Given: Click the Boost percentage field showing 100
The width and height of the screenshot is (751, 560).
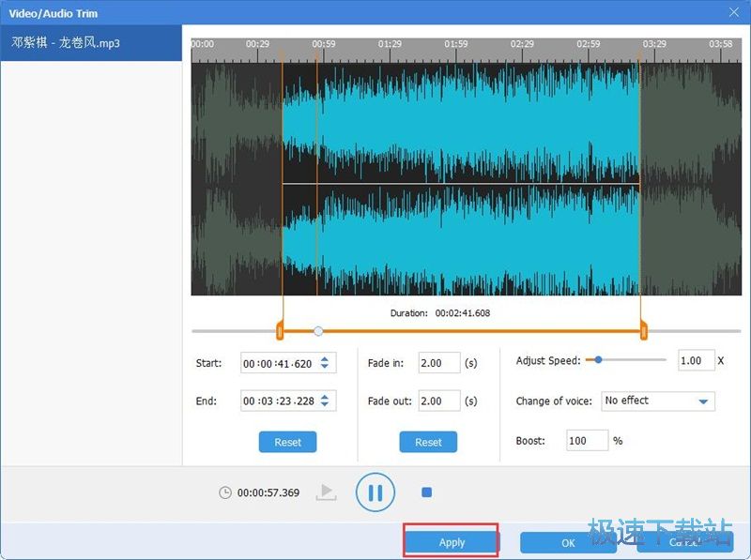Looking at the screenshot, I should [x=588, y=440].
